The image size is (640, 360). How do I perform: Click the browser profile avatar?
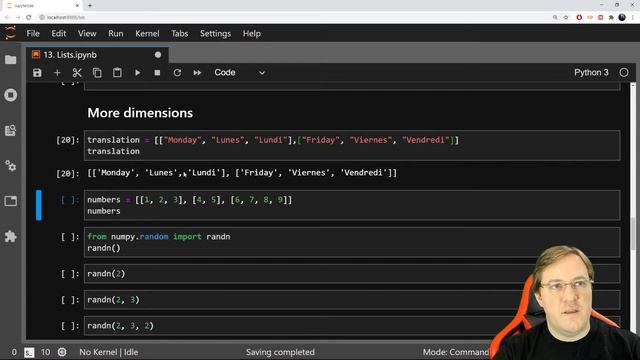(622, 17)
